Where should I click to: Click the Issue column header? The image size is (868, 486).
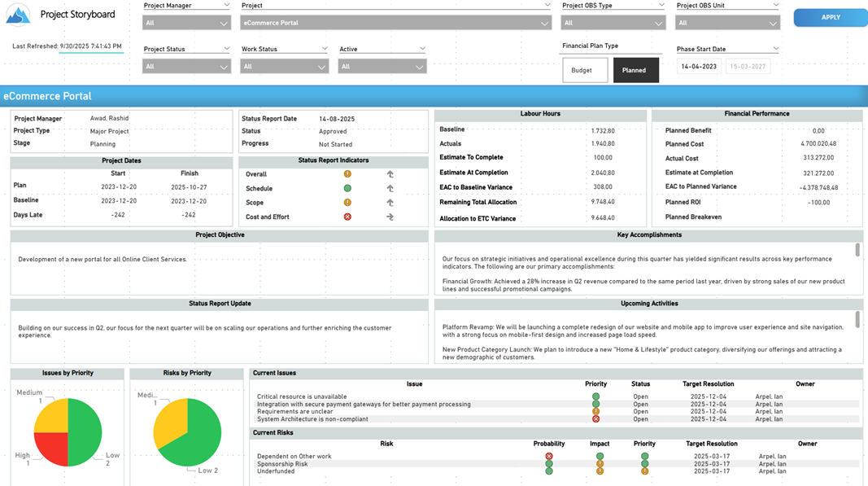click(x=414, y=384)
